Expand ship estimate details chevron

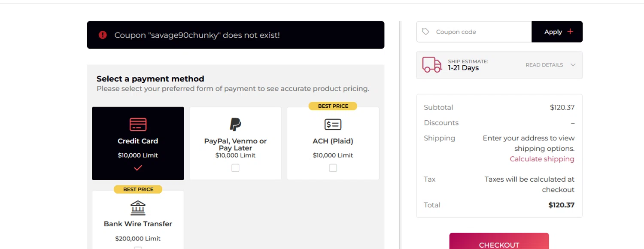point(573,65)
